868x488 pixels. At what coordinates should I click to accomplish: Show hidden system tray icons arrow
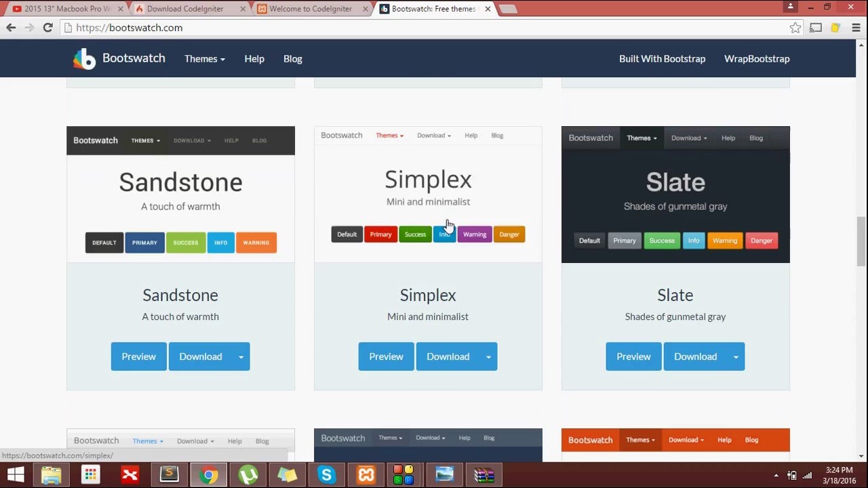776,475
